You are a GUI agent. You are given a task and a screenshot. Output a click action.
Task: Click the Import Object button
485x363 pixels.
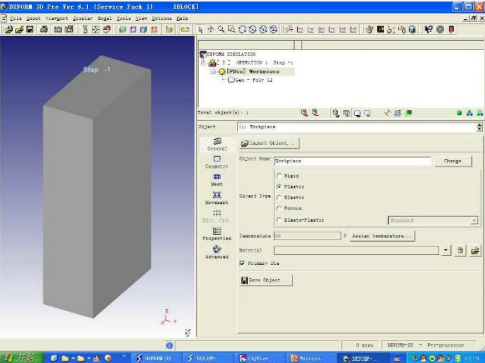click(269, 143)
